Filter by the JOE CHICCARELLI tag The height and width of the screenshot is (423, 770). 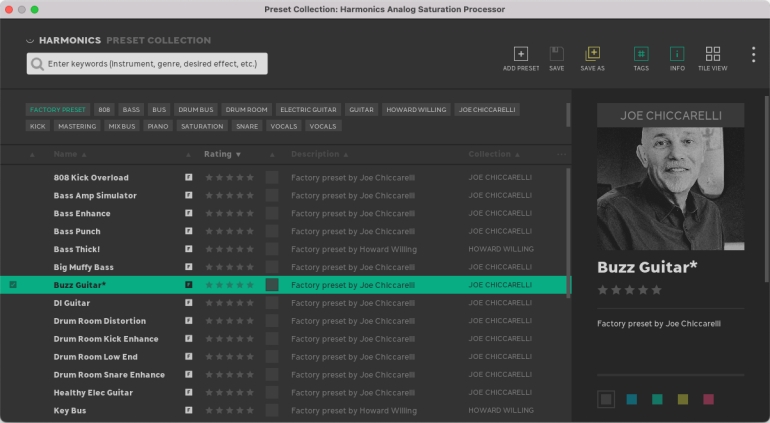coord(487,109)
